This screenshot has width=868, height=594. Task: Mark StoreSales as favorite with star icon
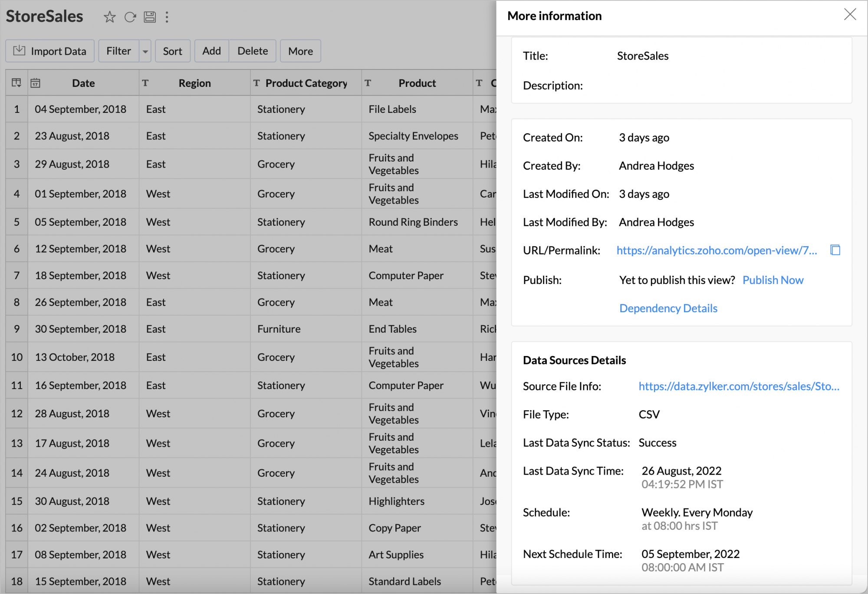point(109,17)
